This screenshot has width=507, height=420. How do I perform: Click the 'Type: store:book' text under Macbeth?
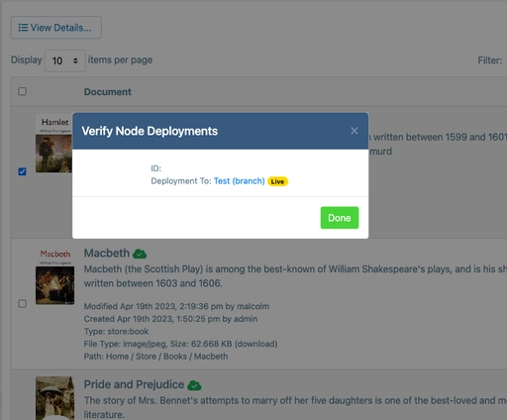click(116, 331)
